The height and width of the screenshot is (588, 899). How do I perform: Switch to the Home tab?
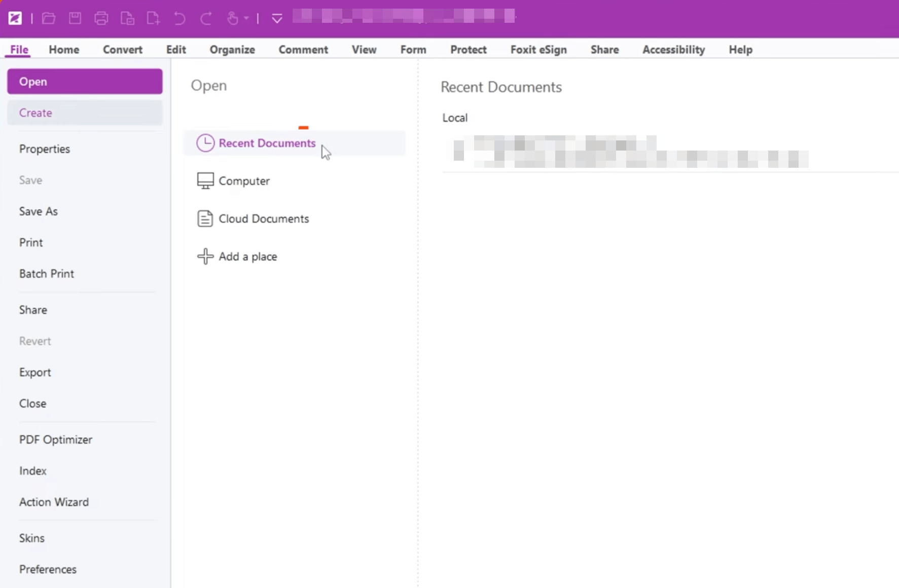[x=64, y=50]
